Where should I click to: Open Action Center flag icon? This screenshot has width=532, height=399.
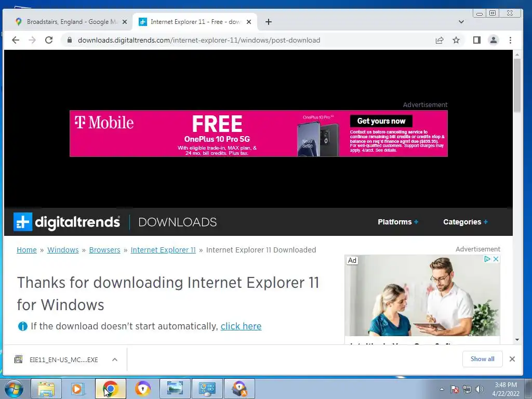click(454, 389)
